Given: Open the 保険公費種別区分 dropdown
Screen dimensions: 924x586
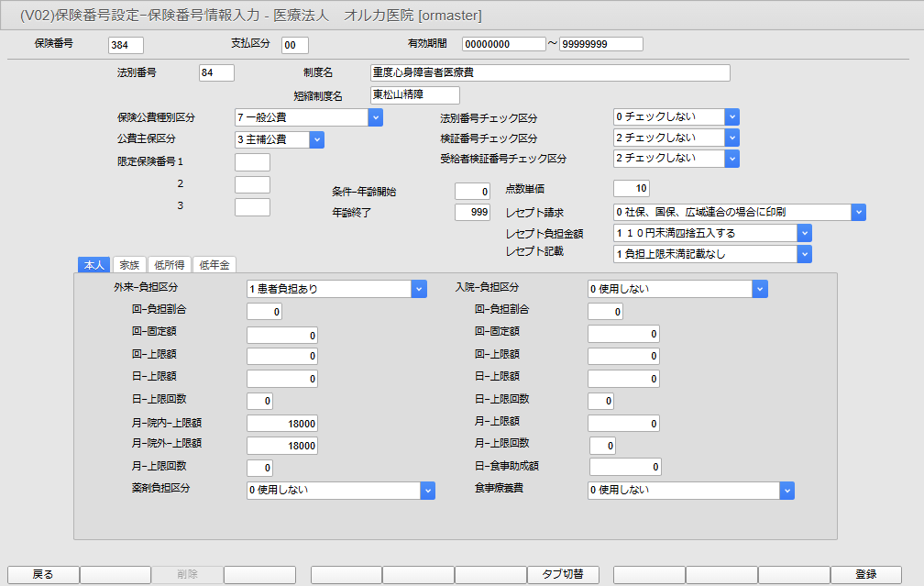Looking at the screenshot, I should pyautogui.click(x=375, y=117).
